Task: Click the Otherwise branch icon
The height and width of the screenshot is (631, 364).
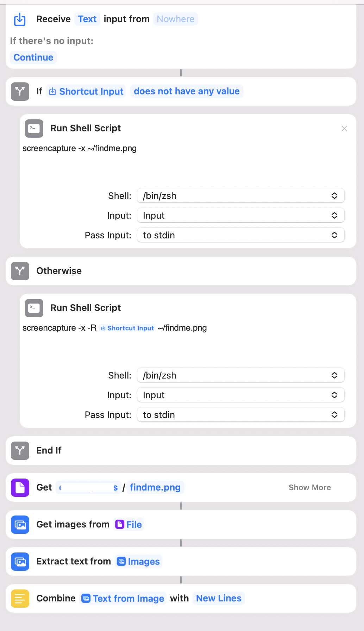Action: 20,271
